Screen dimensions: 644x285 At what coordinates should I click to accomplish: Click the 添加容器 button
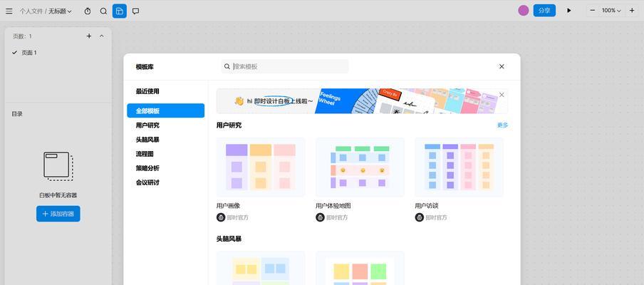[x=58, y=214]
